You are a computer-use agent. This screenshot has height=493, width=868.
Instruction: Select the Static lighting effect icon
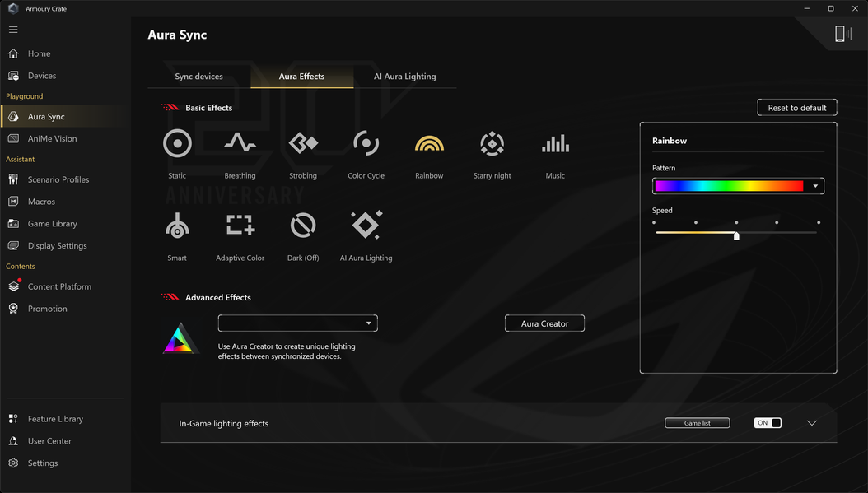click(x=177, y=143)
